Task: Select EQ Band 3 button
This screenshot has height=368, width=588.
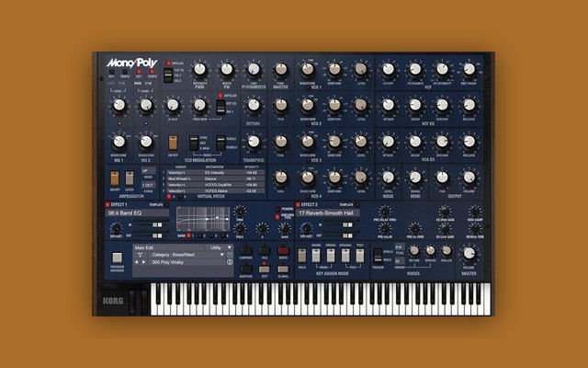Action: (x=211, y=236)
